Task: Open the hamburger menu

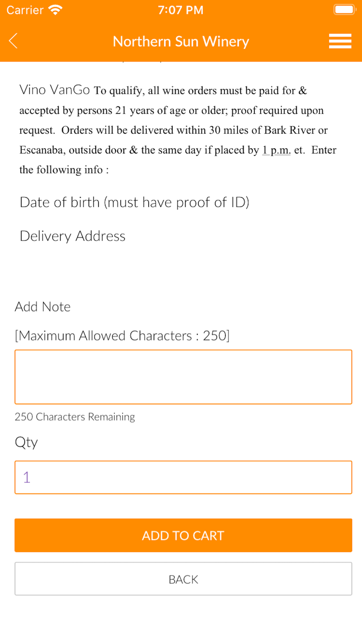Action: [x=340, y=41]
